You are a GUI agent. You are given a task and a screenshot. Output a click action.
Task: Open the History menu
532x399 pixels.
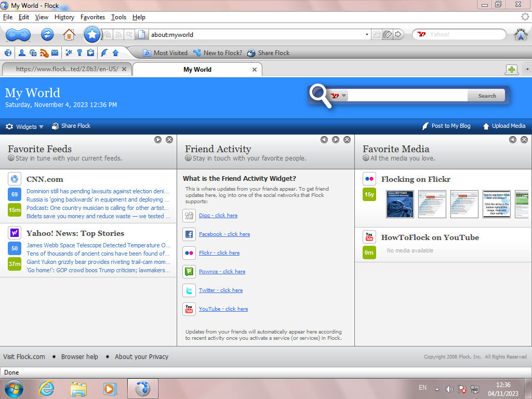click(64, 17)
